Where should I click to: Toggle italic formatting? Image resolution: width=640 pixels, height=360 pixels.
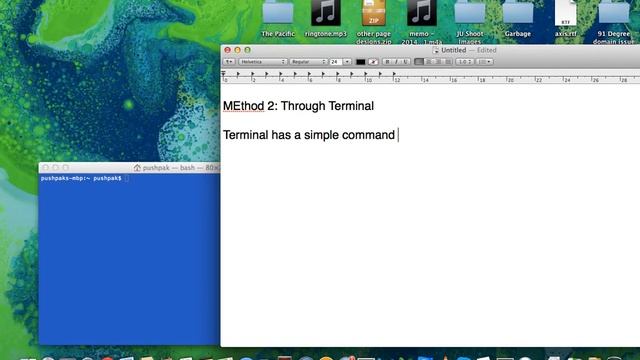(x=396, y=62)
